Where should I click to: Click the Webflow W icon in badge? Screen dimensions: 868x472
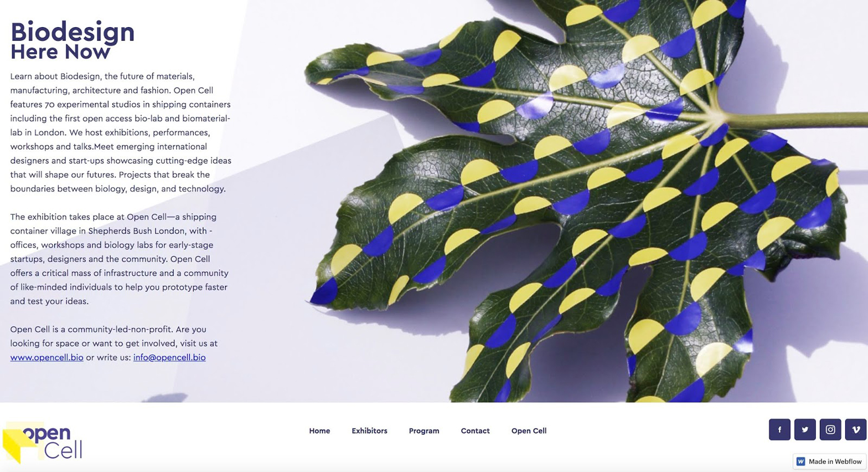point(800,461)
